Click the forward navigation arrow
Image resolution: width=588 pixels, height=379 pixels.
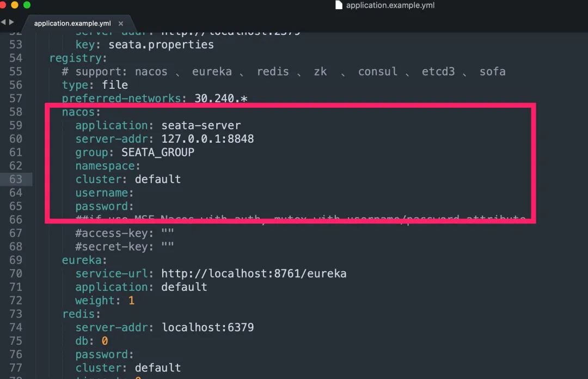pos(11,22)
